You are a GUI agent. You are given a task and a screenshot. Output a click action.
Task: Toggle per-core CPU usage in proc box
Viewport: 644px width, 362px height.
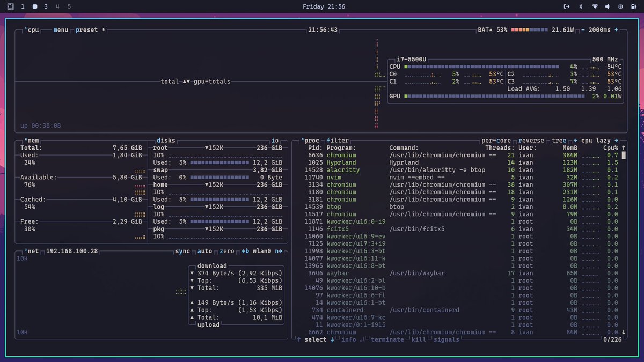pyautogui.click(x=496, y=141)
